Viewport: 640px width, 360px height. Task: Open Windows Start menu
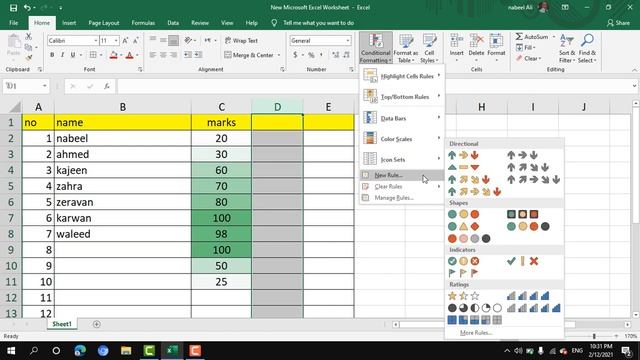click(x=11, y=351)
